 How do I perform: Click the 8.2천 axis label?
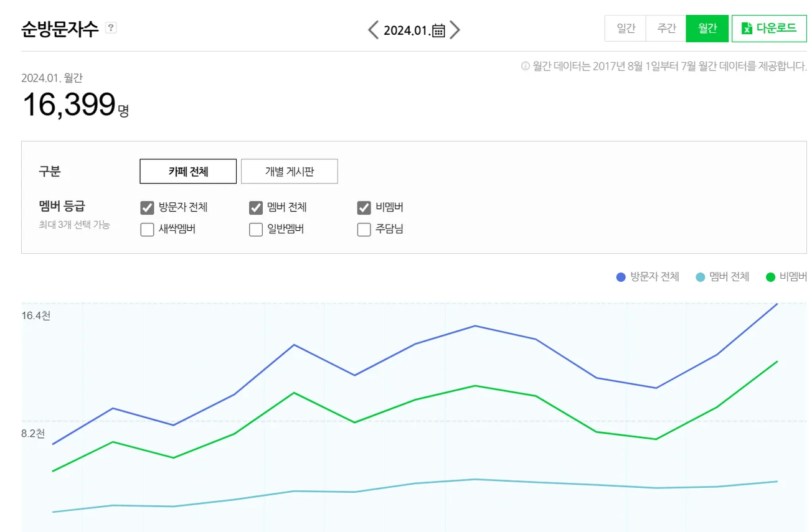33,434
